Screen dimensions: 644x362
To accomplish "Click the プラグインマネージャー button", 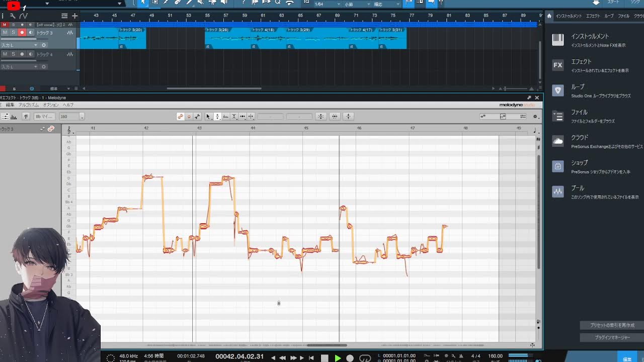I will (612, 337).
